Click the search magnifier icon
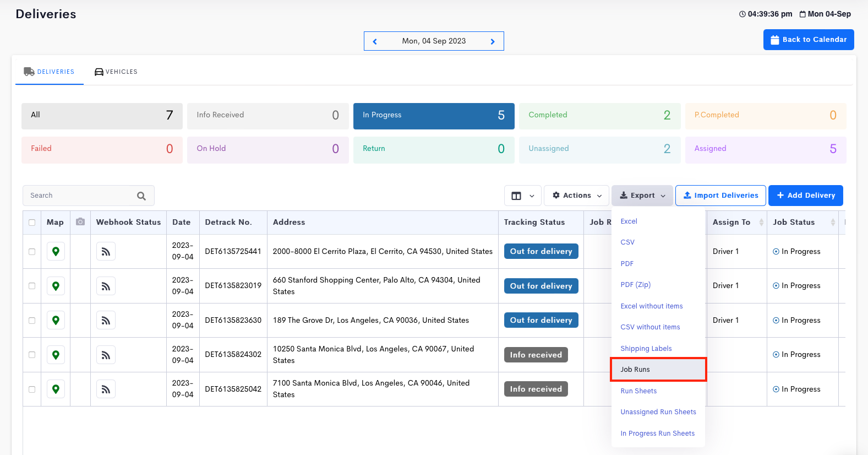 tap(141, 196)
